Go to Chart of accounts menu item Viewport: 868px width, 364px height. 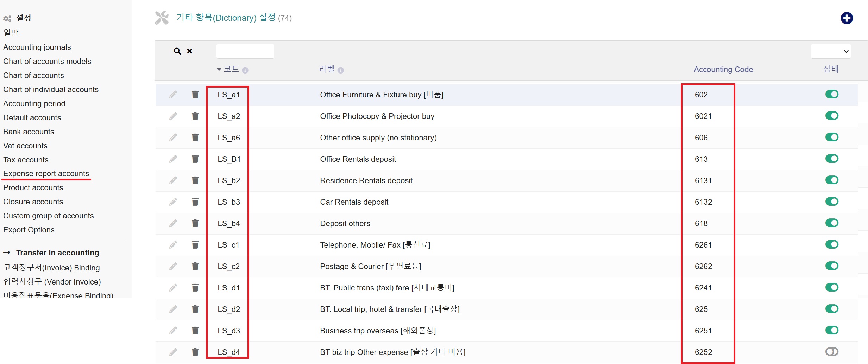pyautogui.click(x=33, y=75)
